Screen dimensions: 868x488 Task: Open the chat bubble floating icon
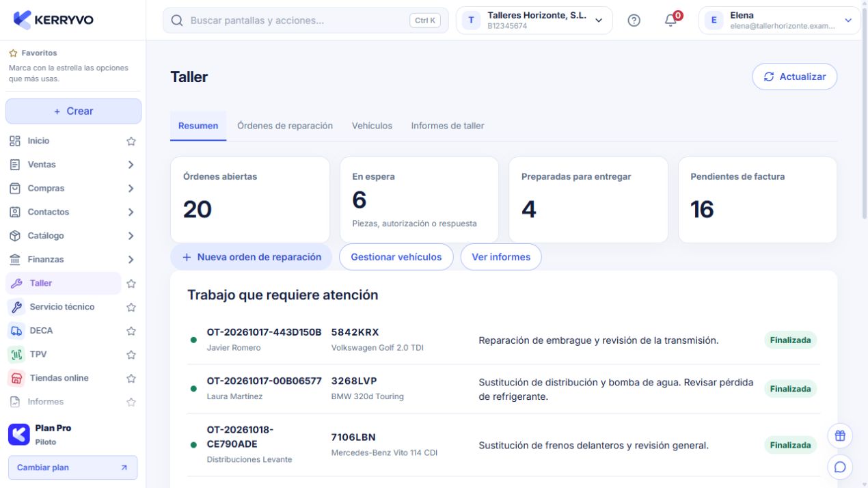[840, 467]
